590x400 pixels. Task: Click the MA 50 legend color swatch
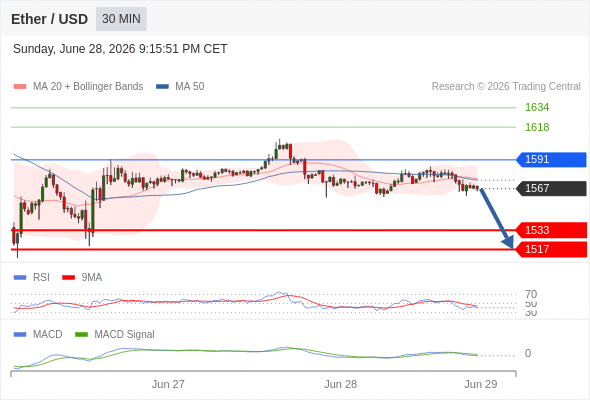(x=162, y=87)
